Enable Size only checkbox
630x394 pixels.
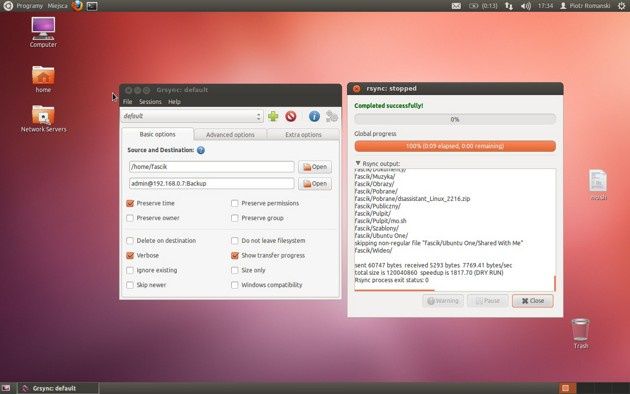tap(235, 270)
